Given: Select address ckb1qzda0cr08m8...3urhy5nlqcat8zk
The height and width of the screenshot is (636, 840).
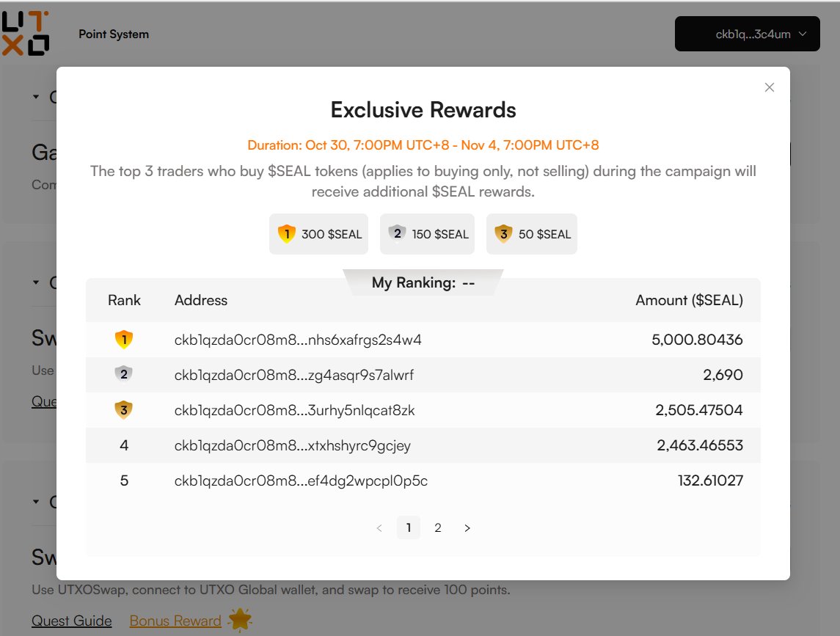Looking at the screenshot, I should coord(294,410).
